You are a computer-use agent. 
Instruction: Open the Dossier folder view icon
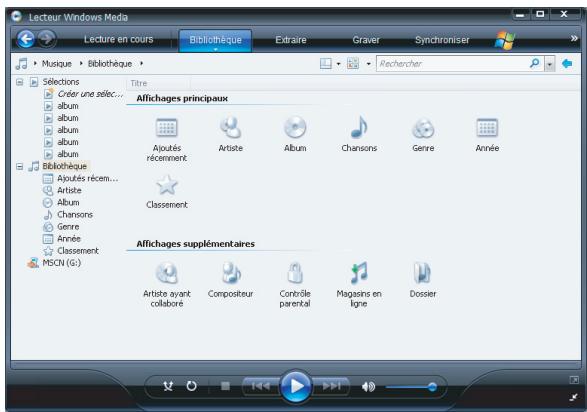[x=423, y=273]
